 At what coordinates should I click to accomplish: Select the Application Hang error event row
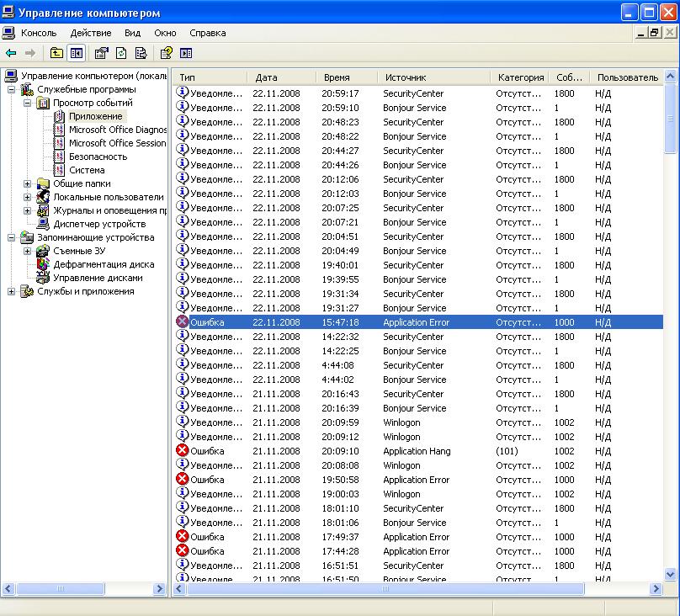417,451
